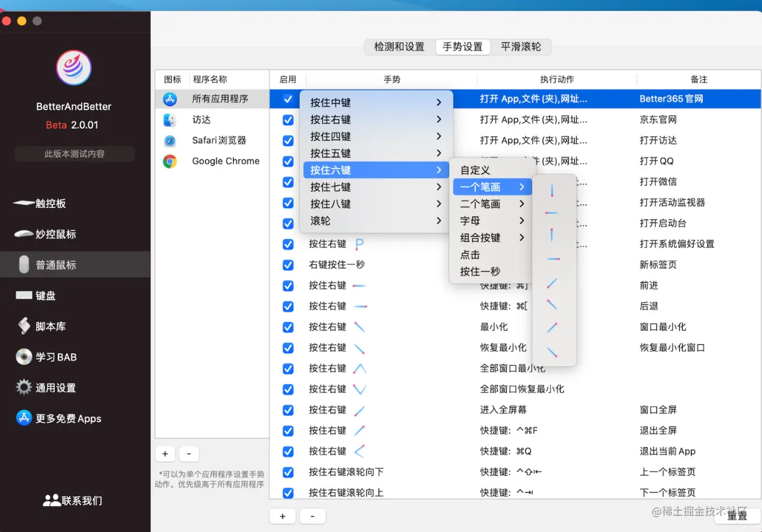Expand the 按住八键 submenu

376,204
